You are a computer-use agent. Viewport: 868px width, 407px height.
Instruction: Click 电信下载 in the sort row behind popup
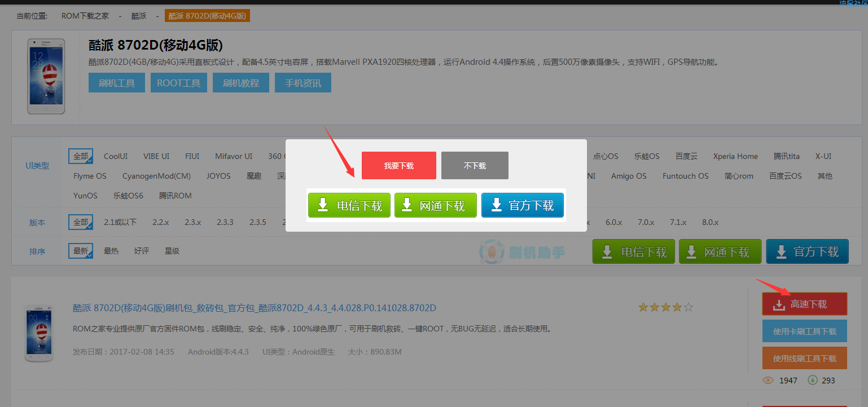point(634,251)
